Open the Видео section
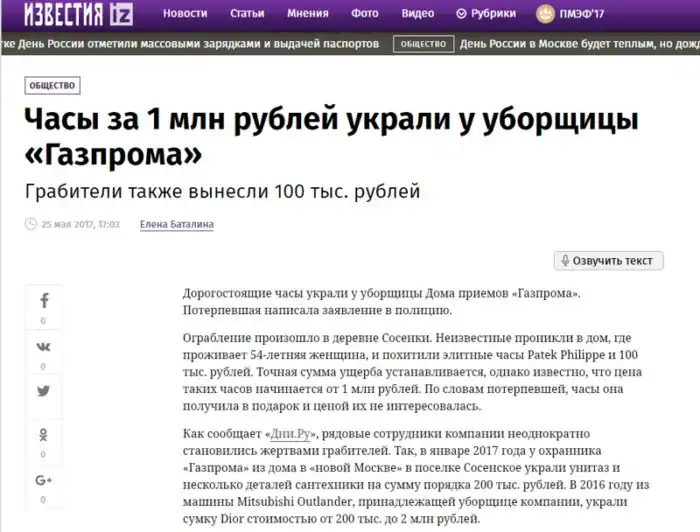 pos(417,14)
